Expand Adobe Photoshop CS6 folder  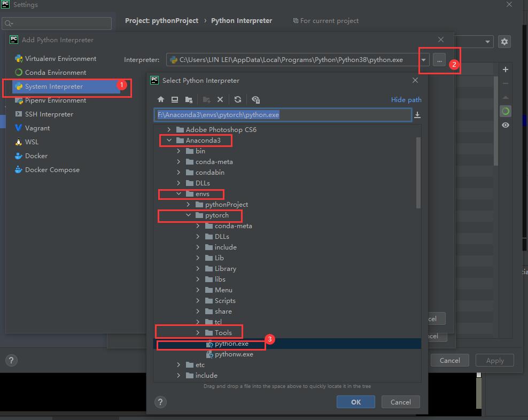coord(169,130)
